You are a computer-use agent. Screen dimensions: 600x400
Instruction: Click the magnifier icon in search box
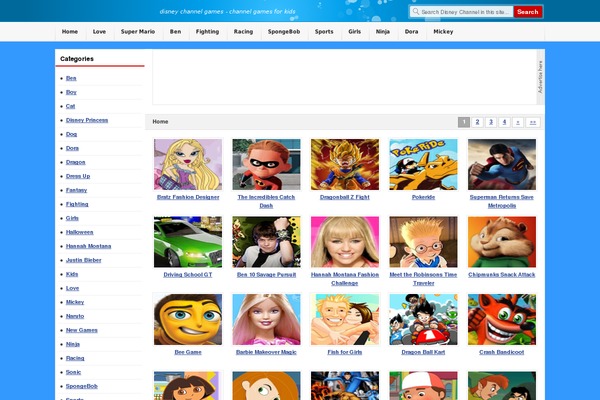(x=416, y=11)
